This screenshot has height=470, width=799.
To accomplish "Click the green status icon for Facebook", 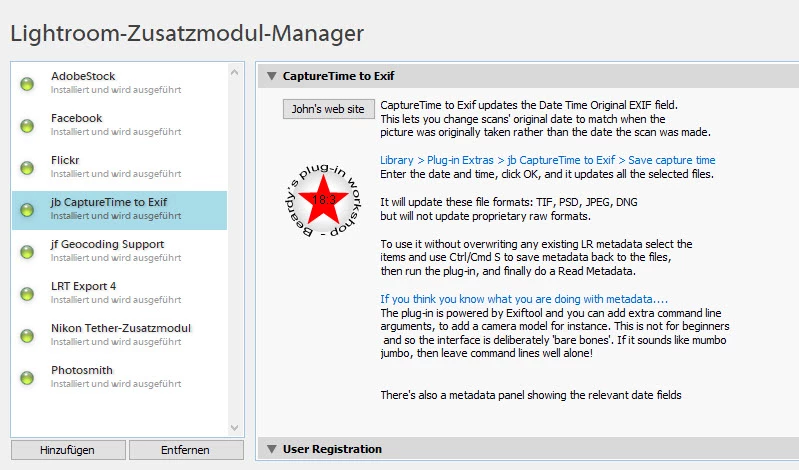I will (x=27, y=125).
